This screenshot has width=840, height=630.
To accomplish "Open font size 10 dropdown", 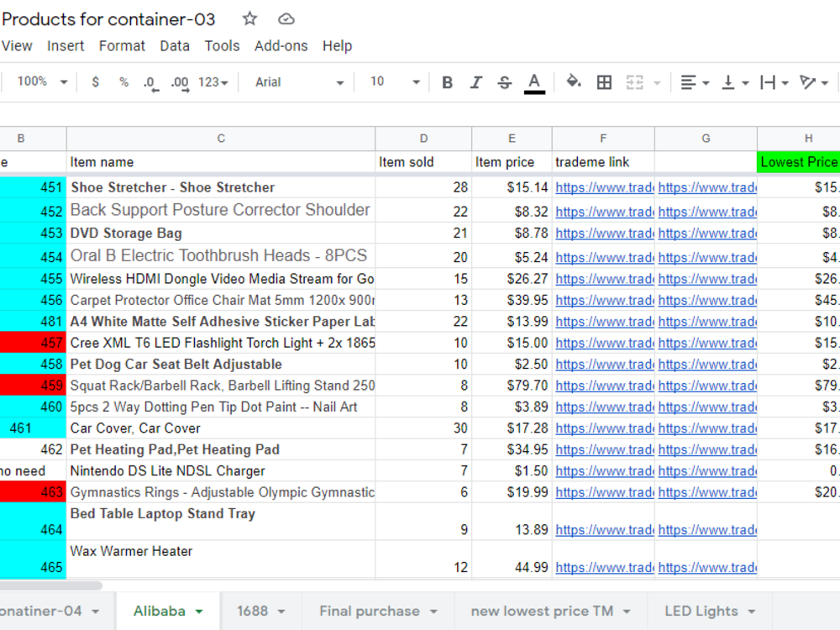I will pos(394,82).
